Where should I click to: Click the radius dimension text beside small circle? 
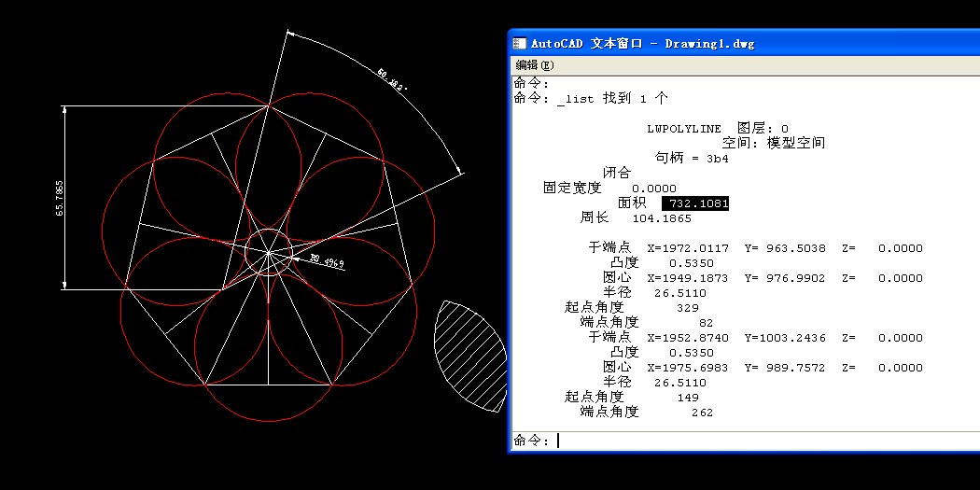pyautogui.click(x=328, y=261)
